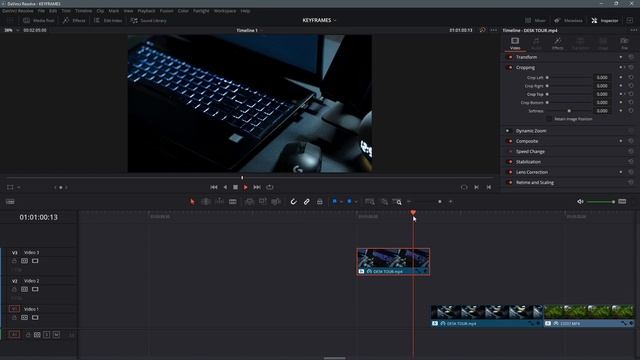Image resolution: width=640 pixels, height=360 pixels.
Task: Open the Playback menu
Action: 146,11
